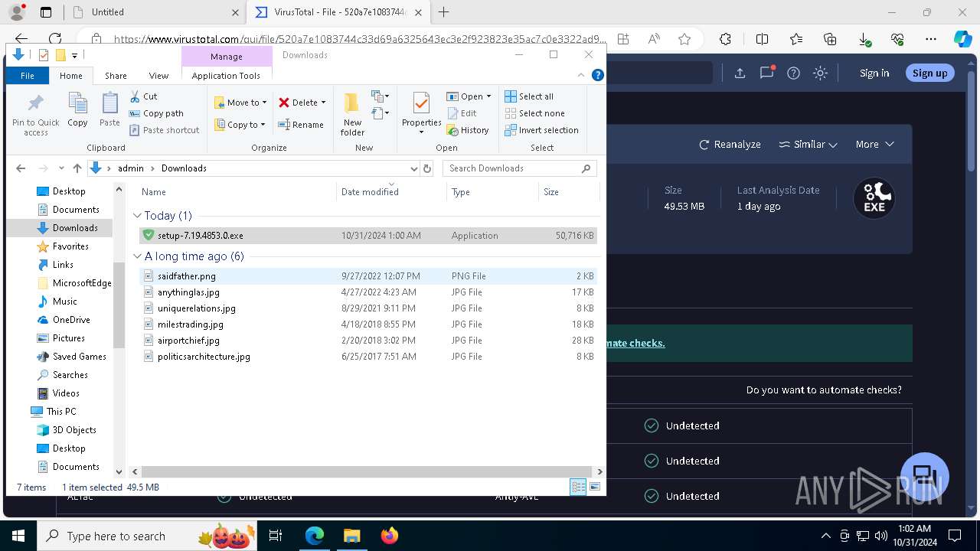
Task: Click the Paste ribbon icon
Action: [109, 109]
